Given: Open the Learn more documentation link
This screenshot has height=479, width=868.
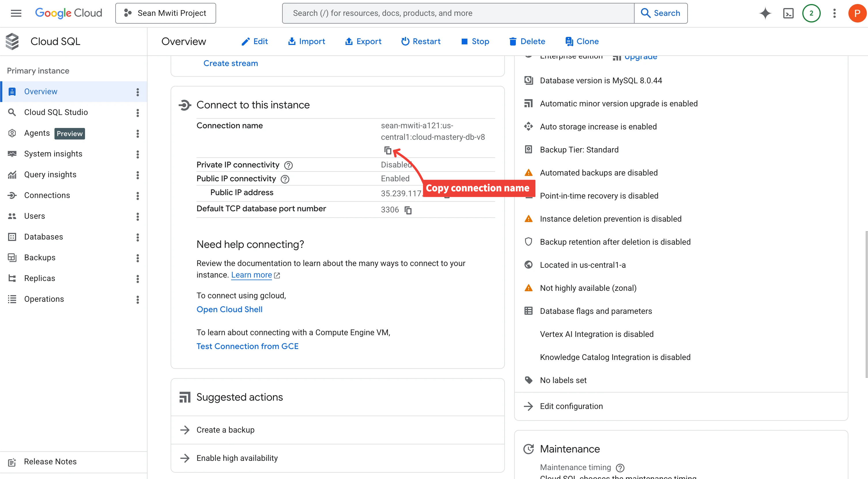Looking at the screenshot, I should pos(251,275).
